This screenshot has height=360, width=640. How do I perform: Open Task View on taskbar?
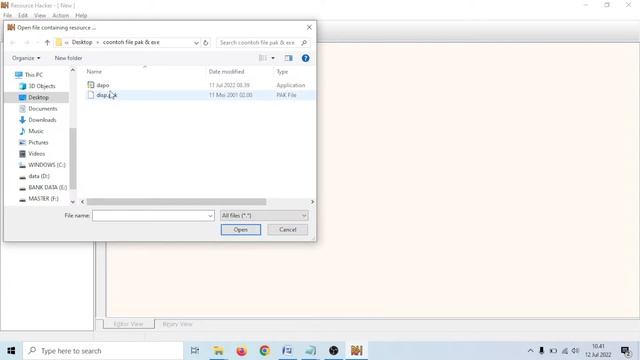click(x=195, y=351)
